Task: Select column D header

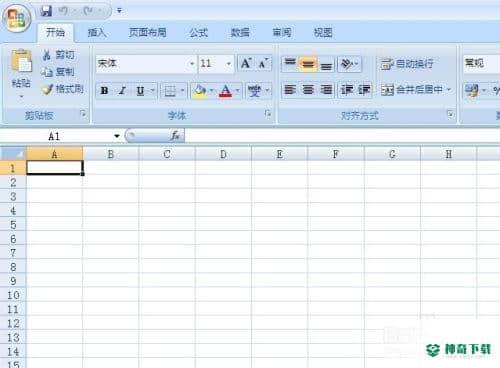Action: pos(223,154)
